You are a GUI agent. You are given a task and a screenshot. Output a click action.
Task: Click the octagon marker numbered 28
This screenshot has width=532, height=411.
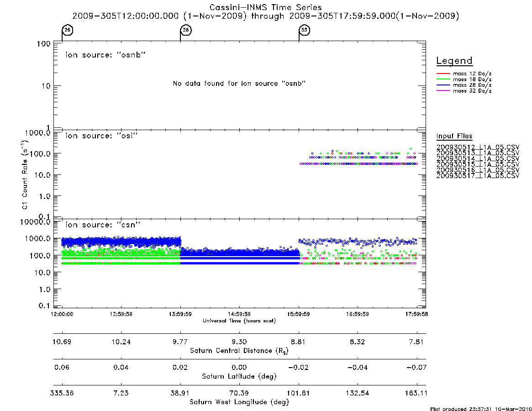pyautogui.click(x=186, y=30)
